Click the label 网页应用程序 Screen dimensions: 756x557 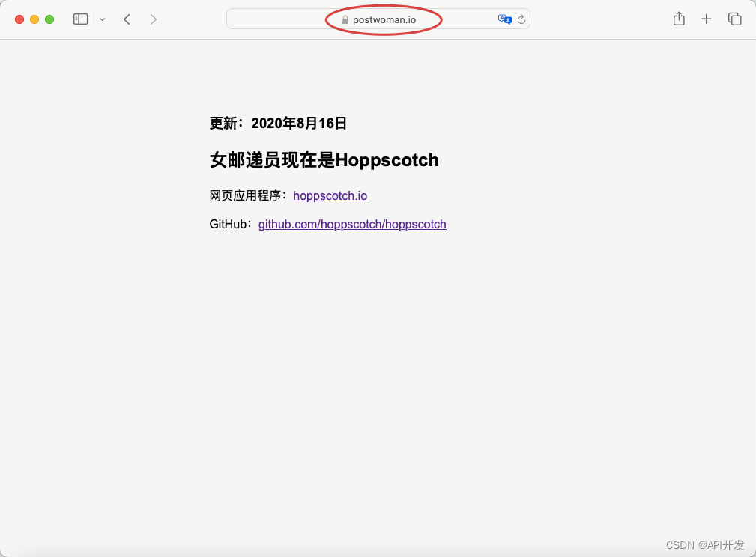[x=245, y=195]
